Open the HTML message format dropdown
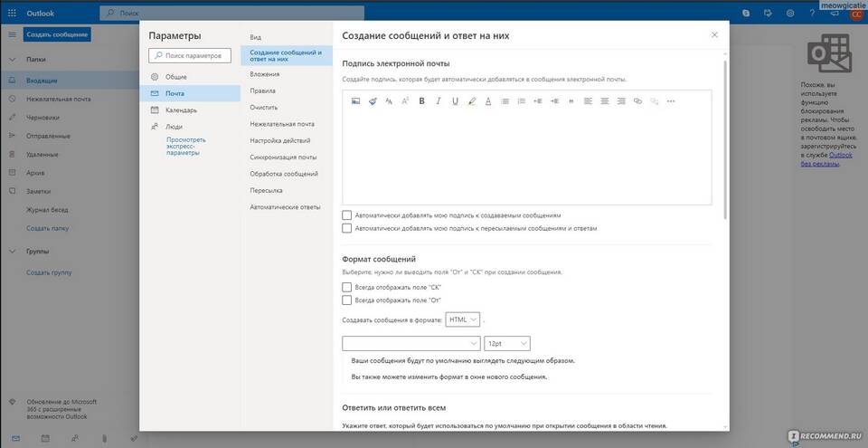 [462, 319]
